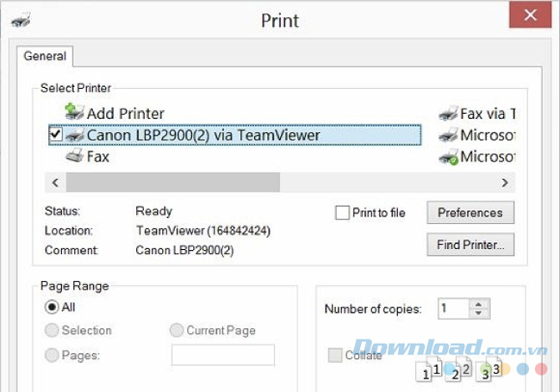
Task: Click the Canon LBP2900(2) comment text
Action: (x=184, y=250)
